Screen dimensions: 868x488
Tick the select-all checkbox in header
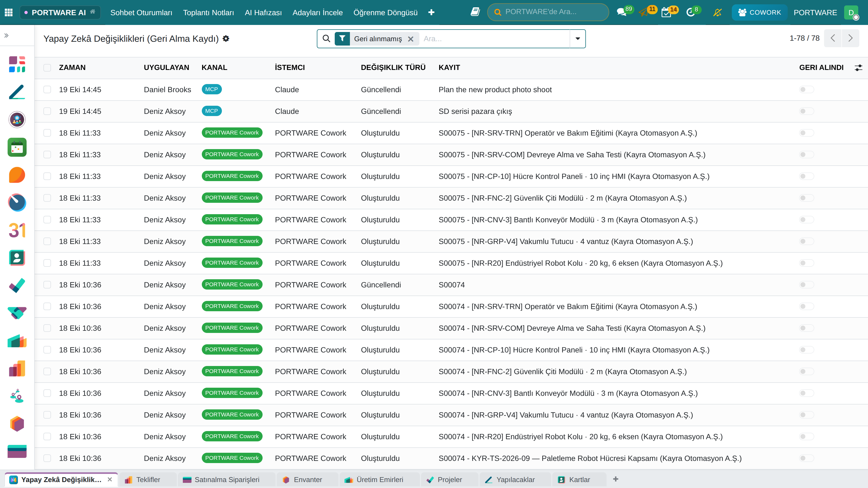[x=47, y=68]
